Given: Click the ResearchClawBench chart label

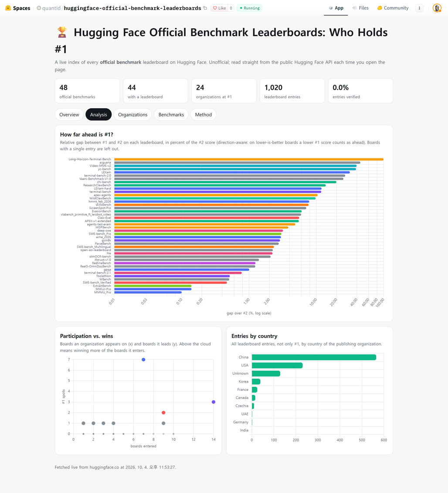Looking at the screenshot, I should pos(97,185).
